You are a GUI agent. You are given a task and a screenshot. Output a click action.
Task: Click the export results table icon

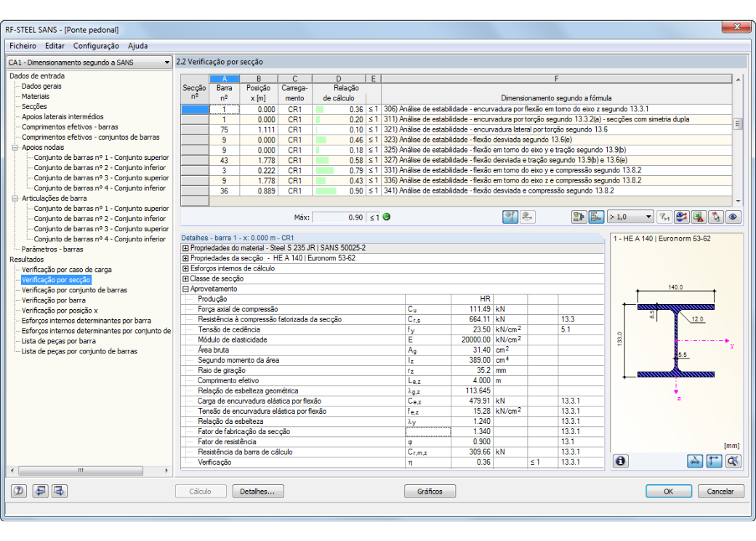point(579,217)
